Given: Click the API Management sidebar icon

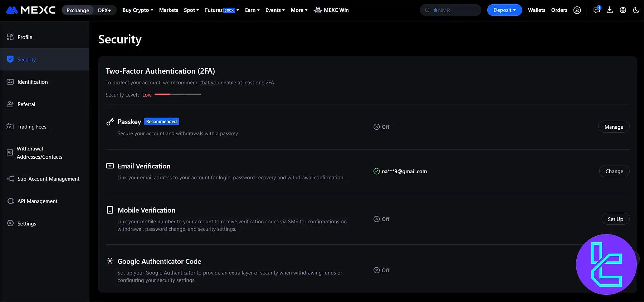Looking at the screenshot, I should (10, 201).
